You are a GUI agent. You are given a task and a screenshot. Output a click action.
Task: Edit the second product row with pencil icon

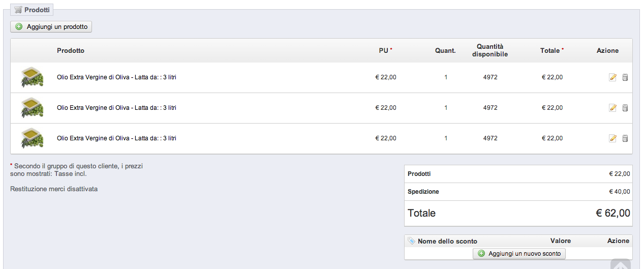612,108
